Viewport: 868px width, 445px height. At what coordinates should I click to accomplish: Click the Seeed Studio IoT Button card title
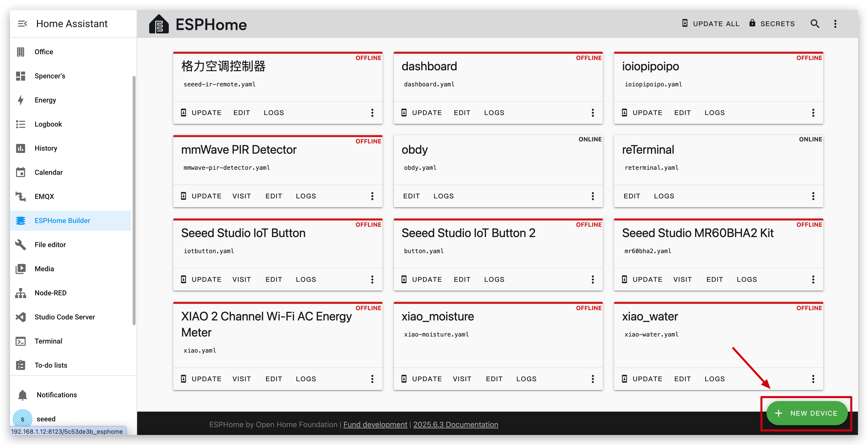[243, 233]
